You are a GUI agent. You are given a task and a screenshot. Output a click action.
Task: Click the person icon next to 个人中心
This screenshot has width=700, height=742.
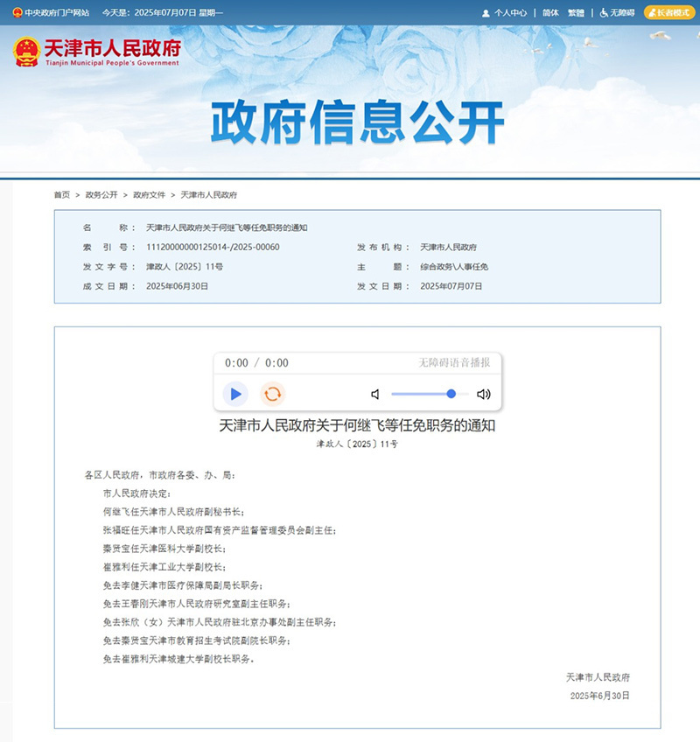click(x=486, y=11)
